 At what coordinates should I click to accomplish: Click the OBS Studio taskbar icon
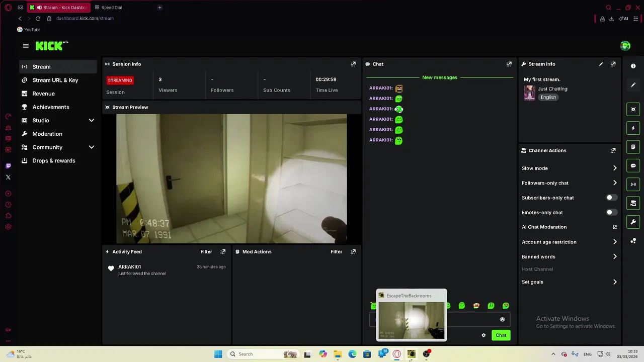pyautogui.click(x=426, y=354)
